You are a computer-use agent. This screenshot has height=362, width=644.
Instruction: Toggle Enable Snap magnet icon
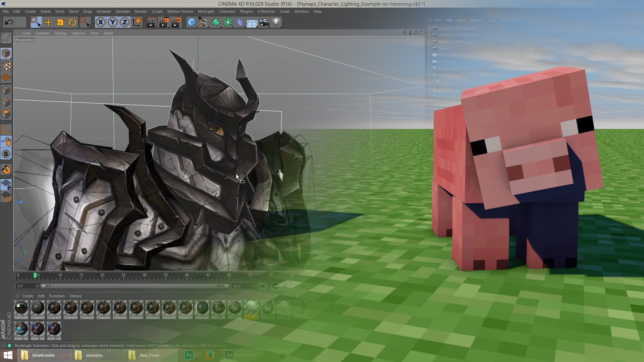pos(6,170)
